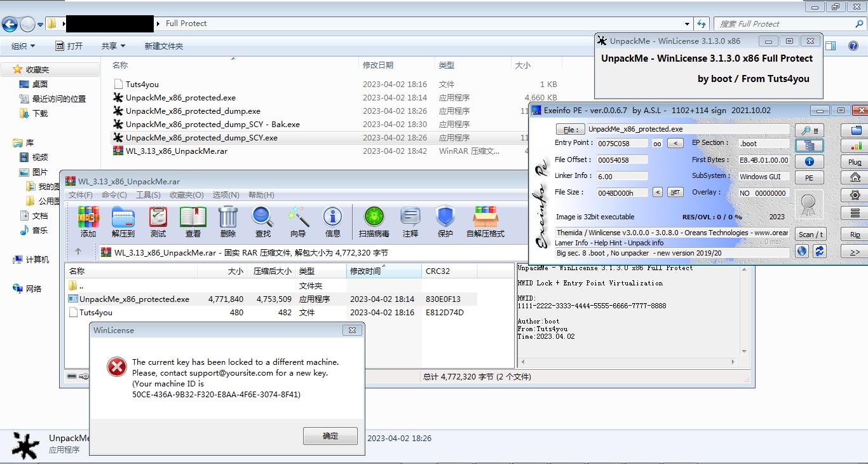Open the Explorer Organize (组织) dropdown

click(24, 46)
